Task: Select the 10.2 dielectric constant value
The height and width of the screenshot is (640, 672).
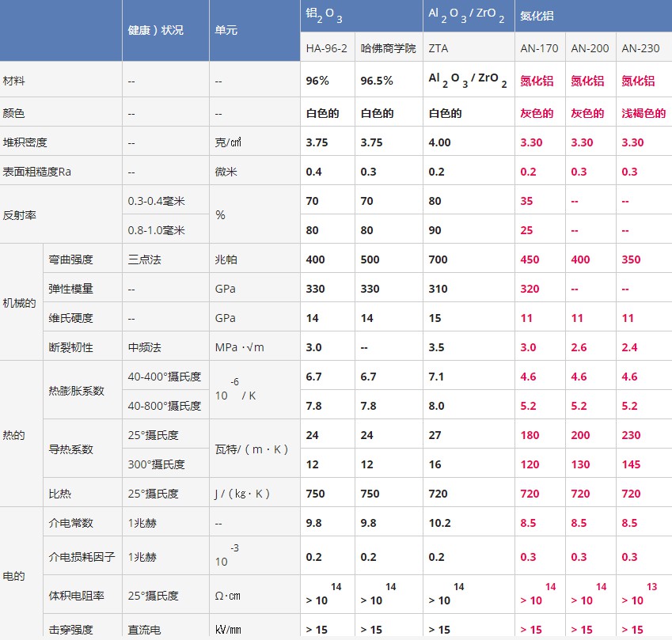Action: pos(440,523)
